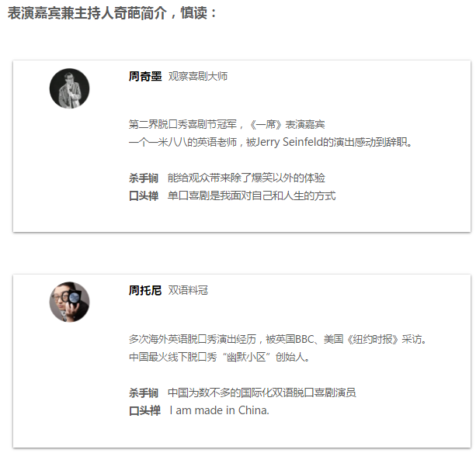Click Tony Chou's avatar holding a globe

[x=70, y=302]
